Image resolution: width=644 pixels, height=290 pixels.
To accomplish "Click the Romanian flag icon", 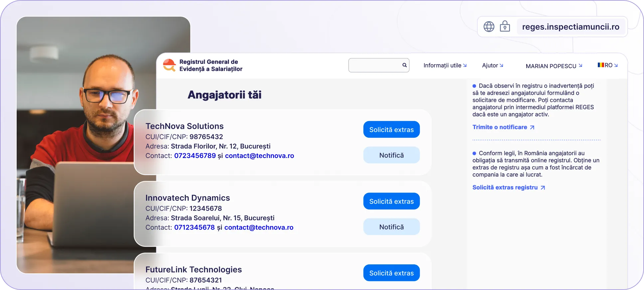I will pyautogui.click(x=601, y=65).
